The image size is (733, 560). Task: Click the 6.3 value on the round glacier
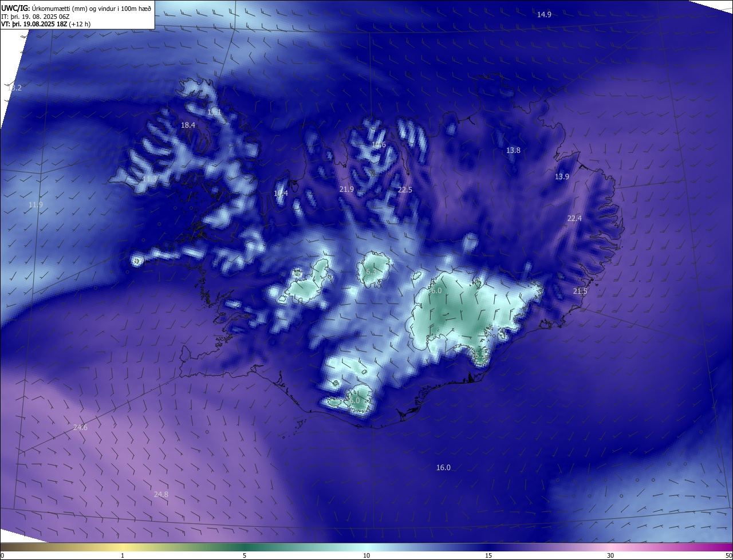pyautogui.click(x=371, y=272)
